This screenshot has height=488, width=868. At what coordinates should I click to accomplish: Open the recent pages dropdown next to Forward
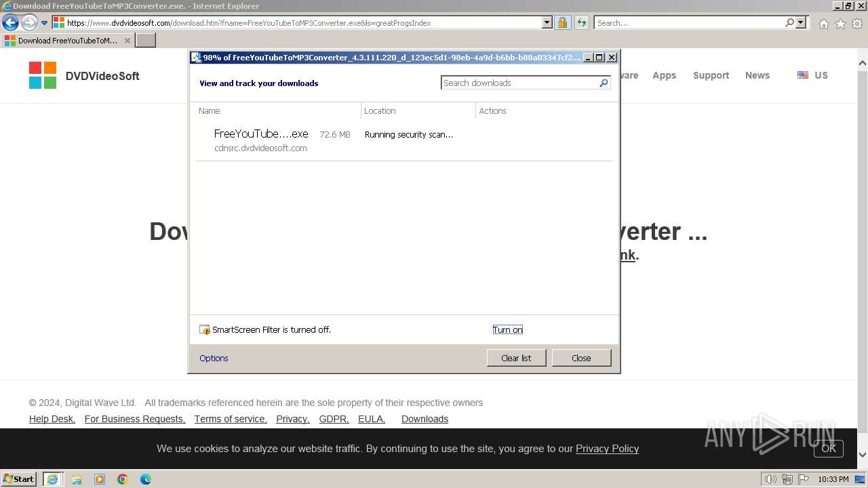[x=44, y=23]
